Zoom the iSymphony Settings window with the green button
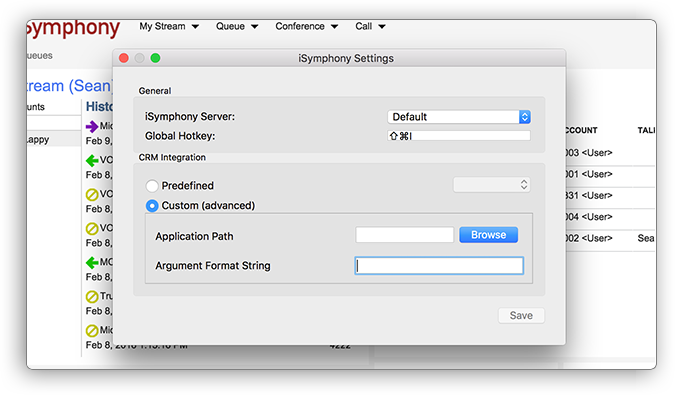675x395 pixels. click(x=155, y=58)
